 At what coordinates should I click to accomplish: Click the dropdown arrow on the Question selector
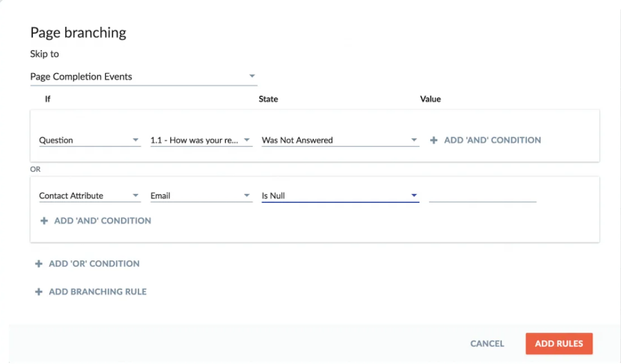[136, 140]
